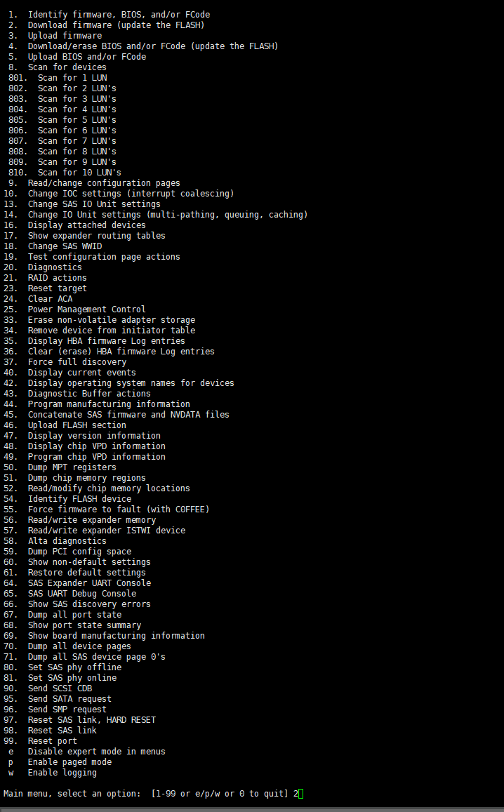The height and width of the screenshot is (812, 504).
Task: Click the "Enable paged mode" option line
Action: tap(69, 762)
